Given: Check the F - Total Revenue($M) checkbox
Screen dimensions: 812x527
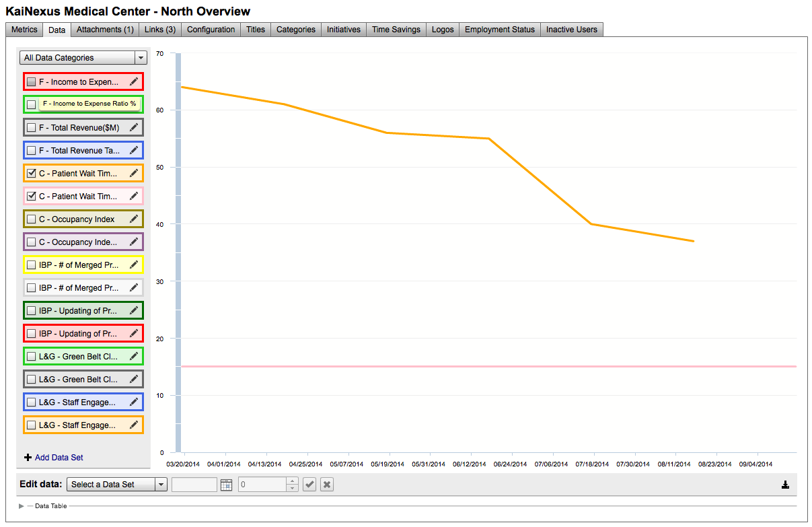Looking at the screenshot, I should pos(32,128).
